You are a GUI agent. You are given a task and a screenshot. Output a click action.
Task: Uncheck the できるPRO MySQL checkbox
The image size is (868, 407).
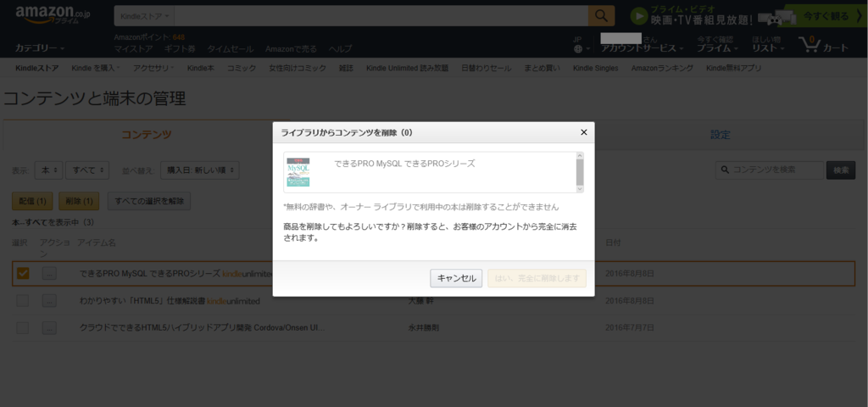tap(23, 274)
